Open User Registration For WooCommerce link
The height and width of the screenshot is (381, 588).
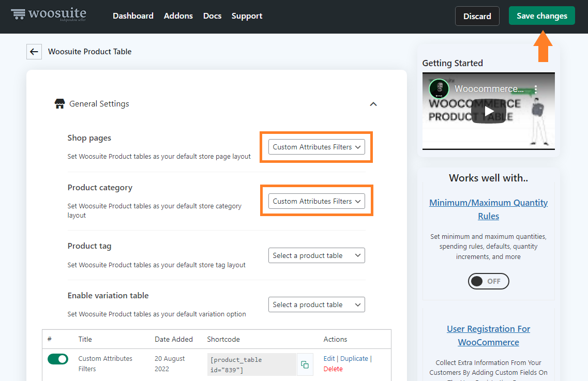tap(488, 336)
